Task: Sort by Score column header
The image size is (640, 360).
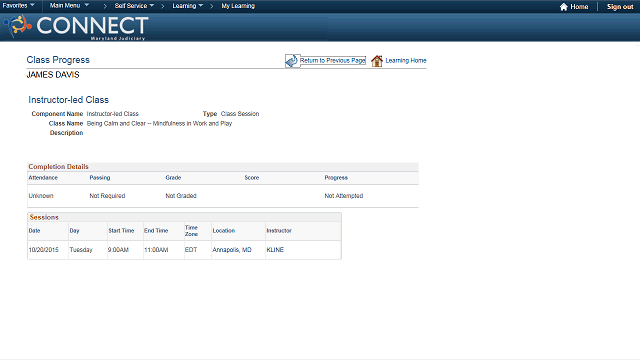Action: coord(252,178)
